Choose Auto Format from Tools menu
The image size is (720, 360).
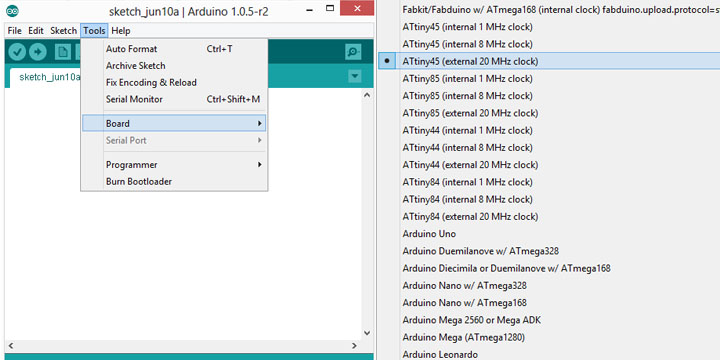coord(174,49)
